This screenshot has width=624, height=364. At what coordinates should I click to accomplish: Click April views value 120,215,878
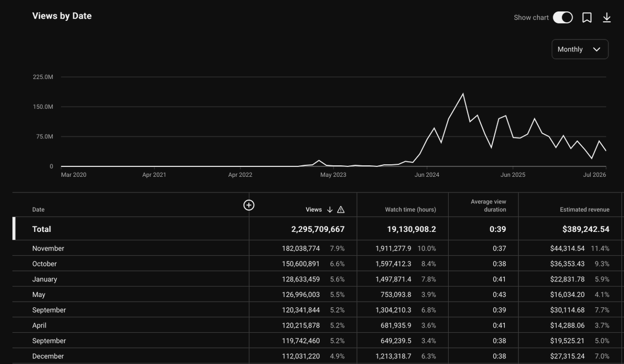coord(301,326)
